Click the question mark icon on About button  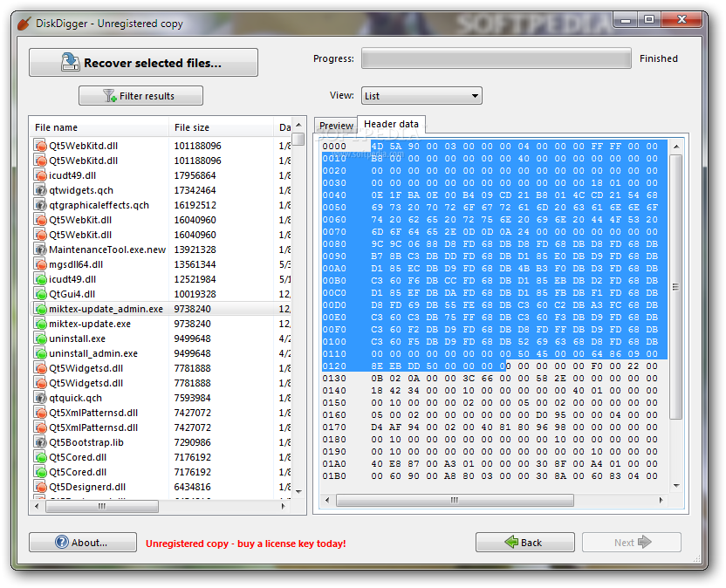click(62, 542)
